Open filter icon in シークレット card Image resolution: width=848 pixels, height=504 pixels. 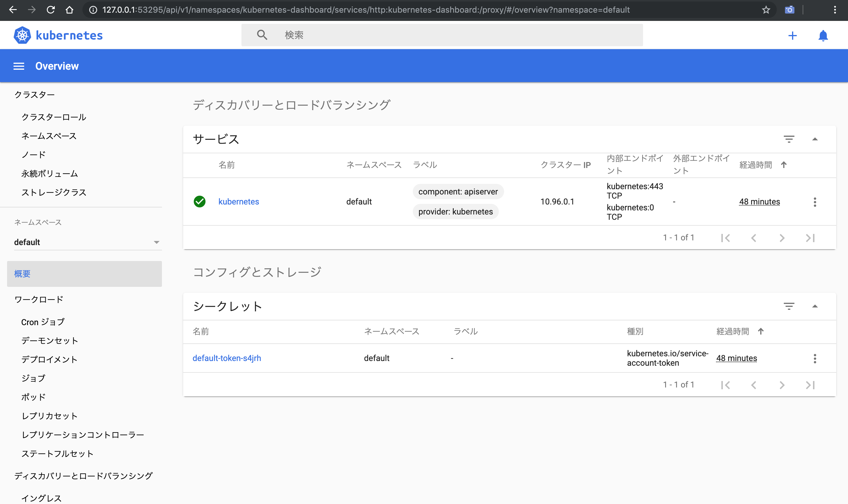789,306
